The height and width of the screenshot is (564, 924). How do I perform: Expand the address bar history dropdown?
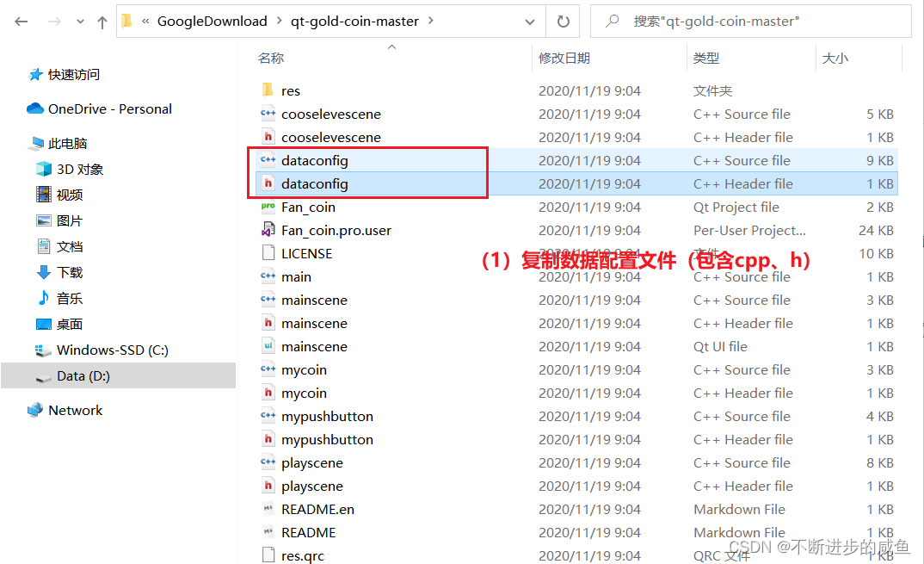pyautogui.click(x=530, y=22)
